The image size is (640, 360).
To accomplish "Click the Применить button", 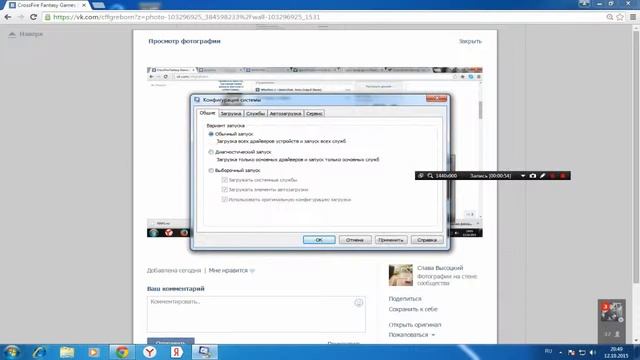I will tap(391, 240).
